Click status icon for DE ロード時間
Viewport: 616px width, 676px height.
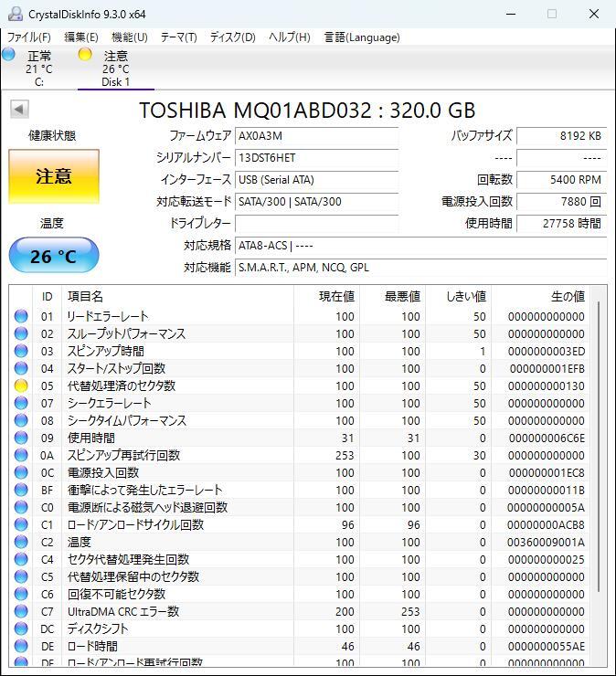21,646
